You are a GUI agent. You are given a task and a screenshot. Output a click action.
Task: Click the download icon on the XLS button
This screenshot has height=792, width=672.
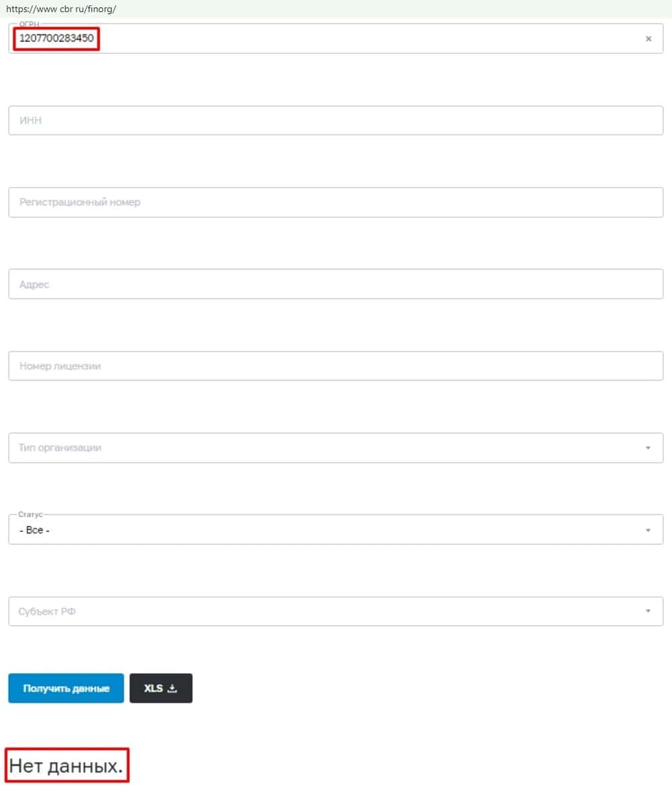173,688
